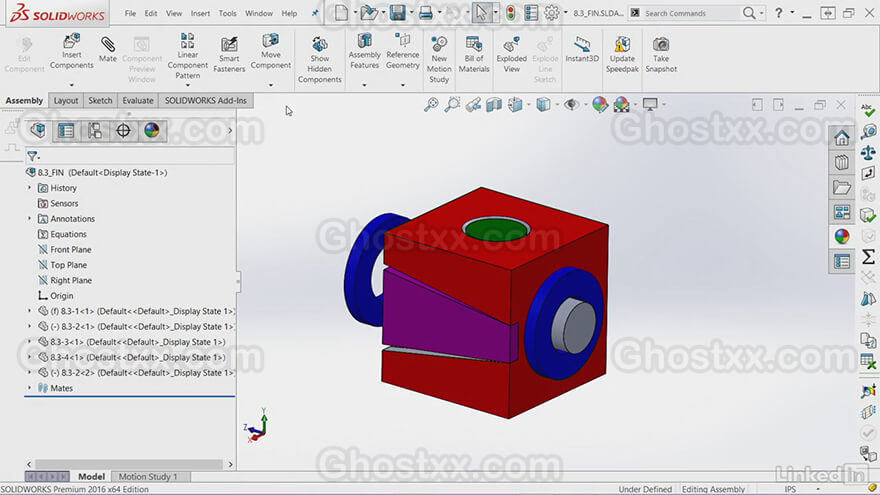Click the Print icon in top toolbar
This screenshot has width=880, height=495.
(426, 12)
